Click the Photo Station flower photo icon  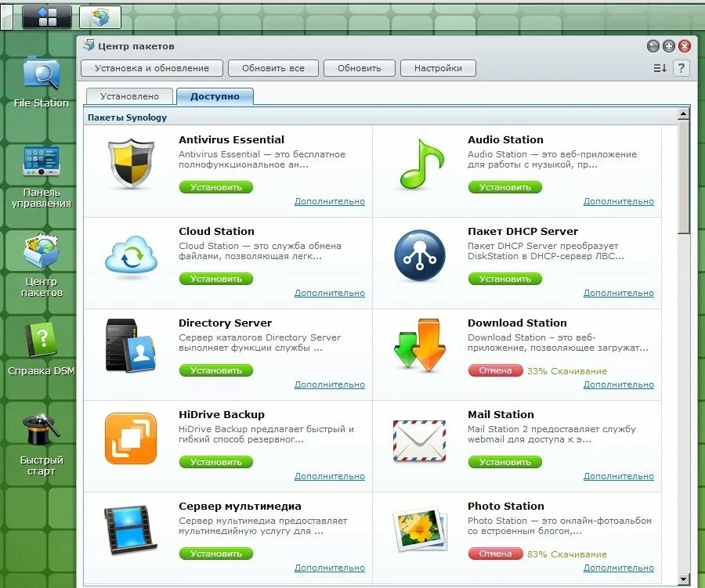point(421,529)
